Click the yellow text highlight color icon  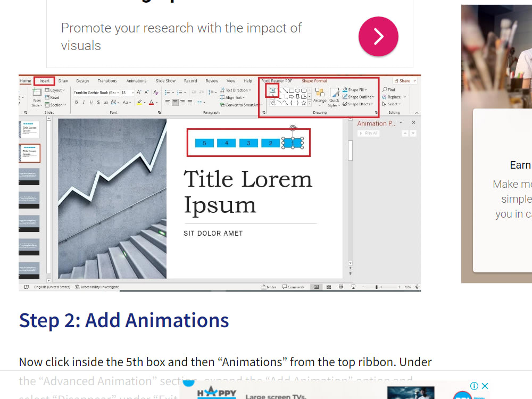[x=139, y=102]
